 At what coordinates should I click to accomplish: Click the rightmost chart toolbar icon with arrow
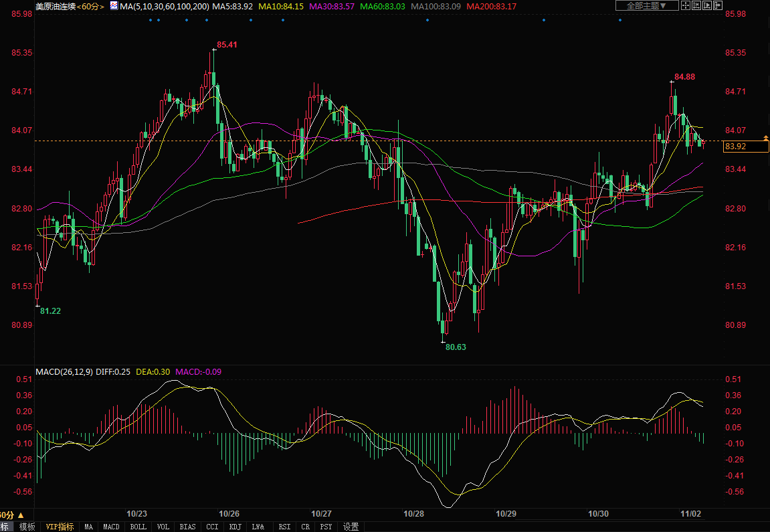coord(718,5)
